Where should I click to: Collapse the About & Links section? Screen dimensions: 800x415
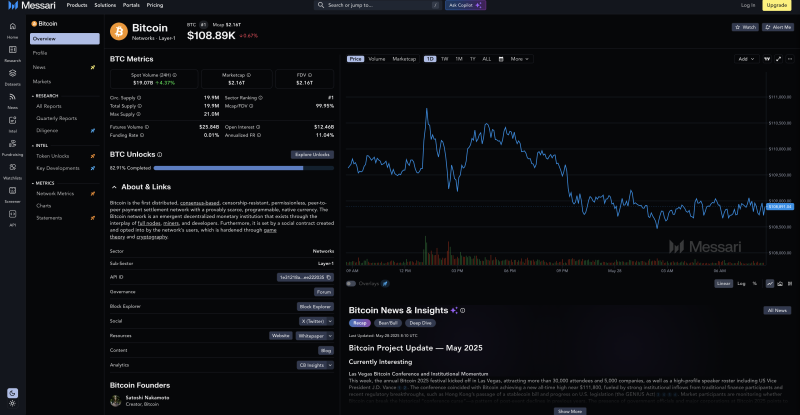tap(114, 186)
